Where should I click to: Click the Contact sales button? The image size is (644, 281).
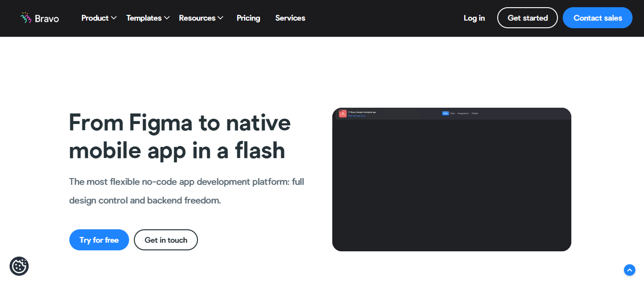(x=597, y=18)
